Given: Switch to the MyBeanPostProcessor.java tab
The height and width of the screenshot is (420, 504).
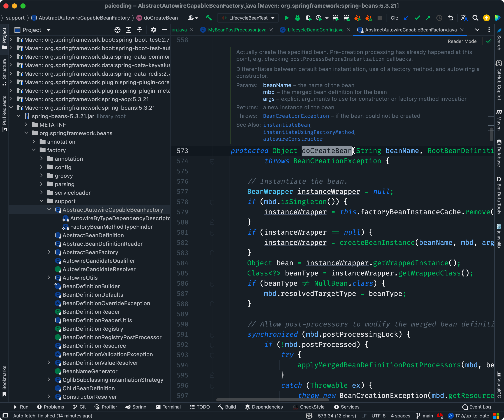Looking at the screenshot, I should 237,30.
